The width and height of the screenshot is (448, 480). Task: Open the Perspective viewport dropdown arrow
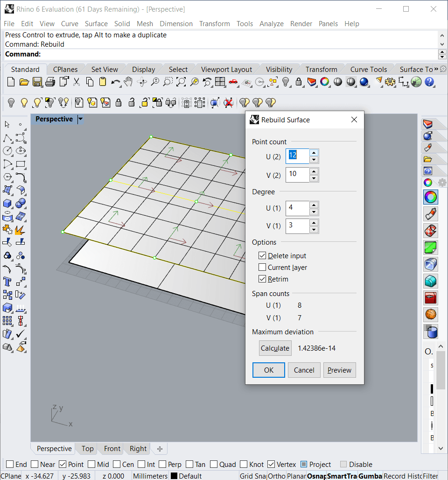[80, 119]
